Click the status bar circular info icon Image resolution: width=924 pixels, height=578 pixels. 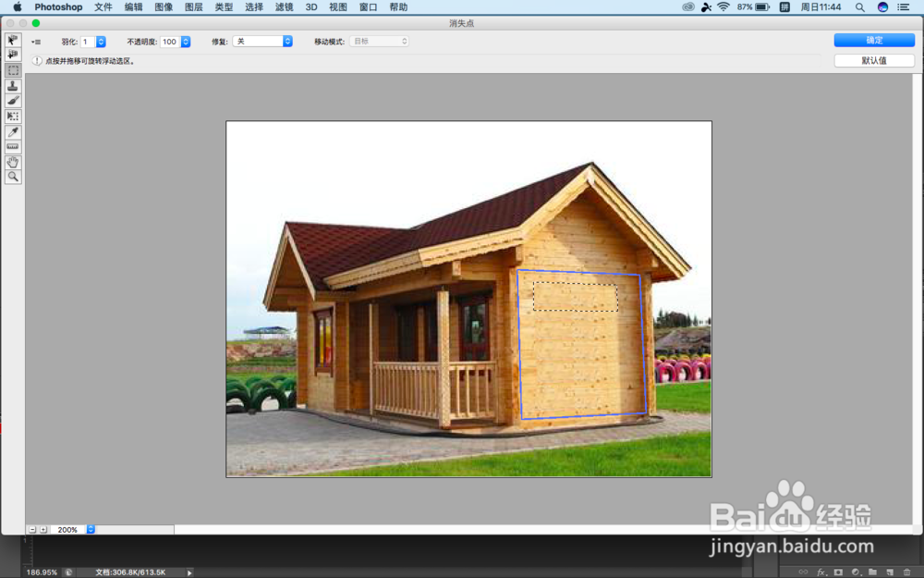[x=68, y=572]
